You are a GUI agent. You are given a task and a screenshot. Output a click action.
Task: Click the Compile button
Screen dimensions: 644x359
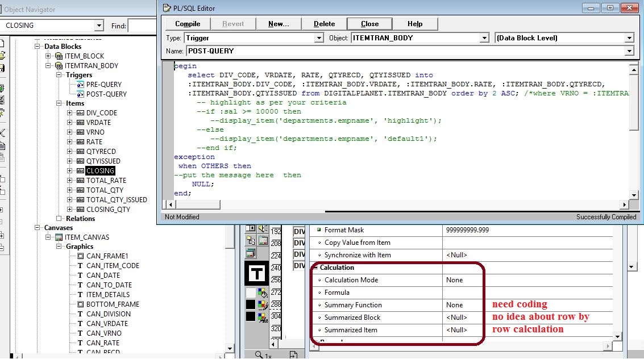[x=188, y=24]
